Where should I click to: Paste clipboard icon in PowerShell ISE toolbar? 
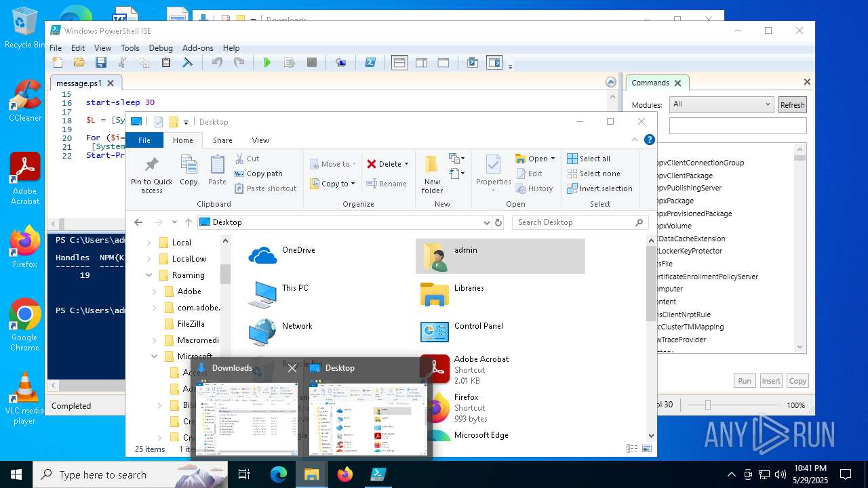click(166, 62)
